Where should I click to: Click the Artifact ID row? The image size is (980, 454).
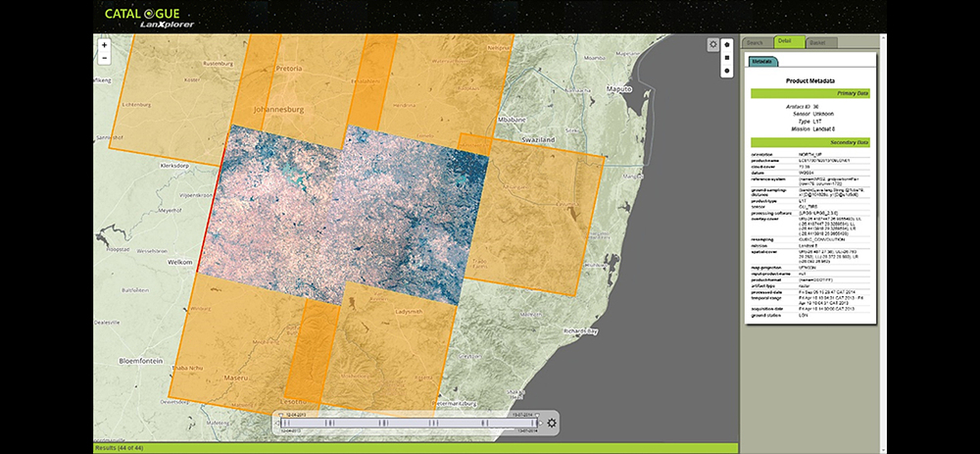point(803,107)
